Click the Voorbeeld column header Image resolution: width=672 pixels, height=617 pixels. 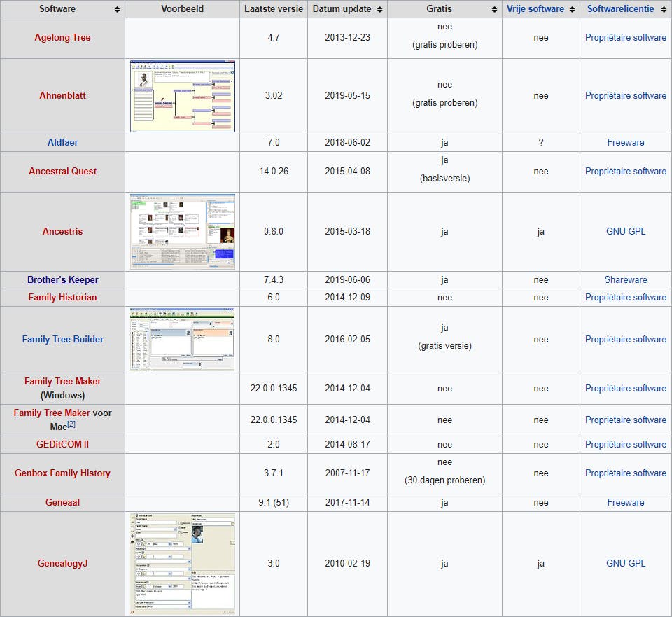pos(183,8)
